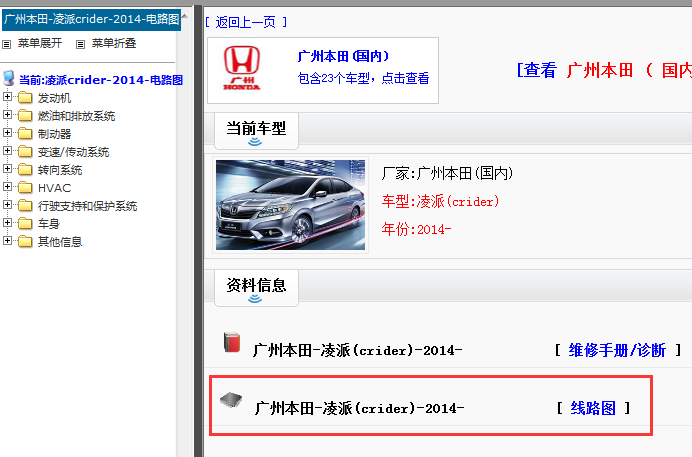Image resolution: width=692 pixels, height=457 pixels.
Task: Click header title 广州本田-凌派crider-2014-电路图
Action: pos(91,20)
